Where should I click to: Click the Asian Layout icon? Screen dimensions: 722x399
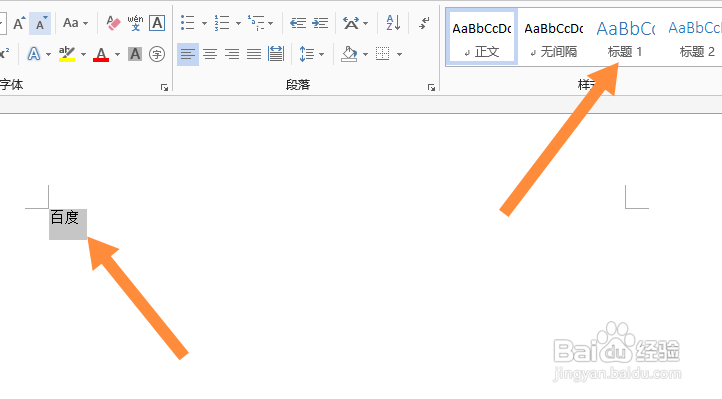pyautogui.click(x=351, y=23)
